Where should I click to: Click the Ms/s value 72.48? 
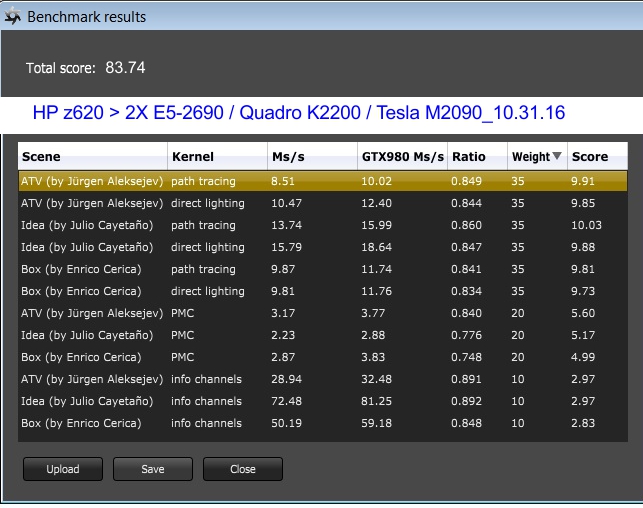tap(286, 401)
